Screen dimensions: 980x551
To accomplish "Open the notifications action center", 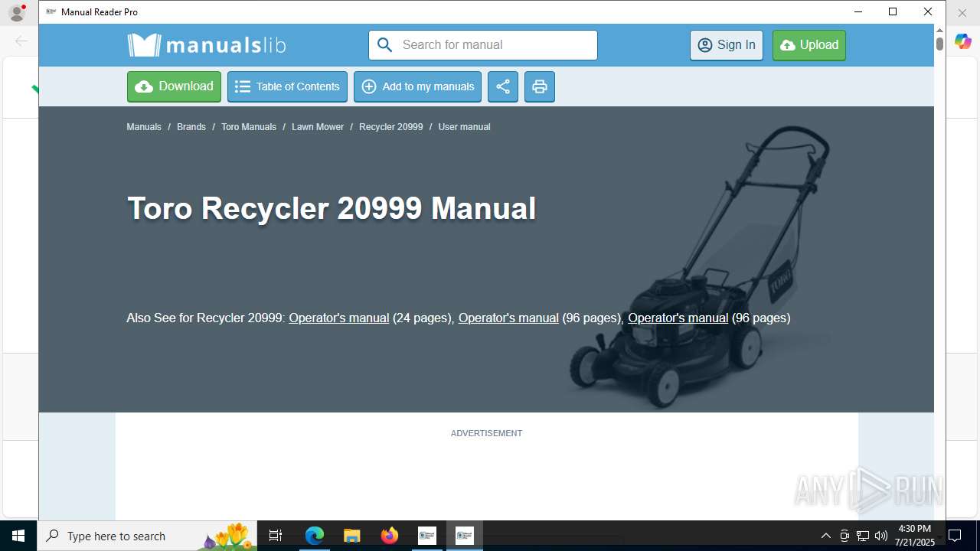I will point(955,536).
